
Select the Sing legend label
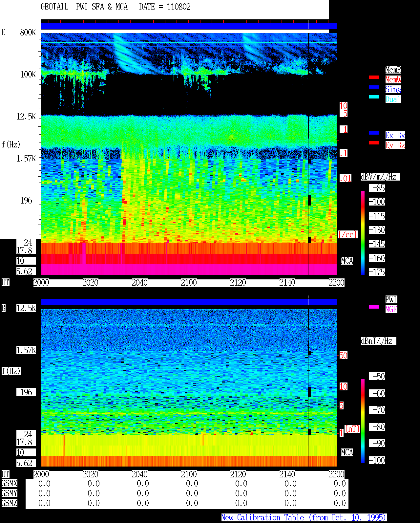pos(393,89)
